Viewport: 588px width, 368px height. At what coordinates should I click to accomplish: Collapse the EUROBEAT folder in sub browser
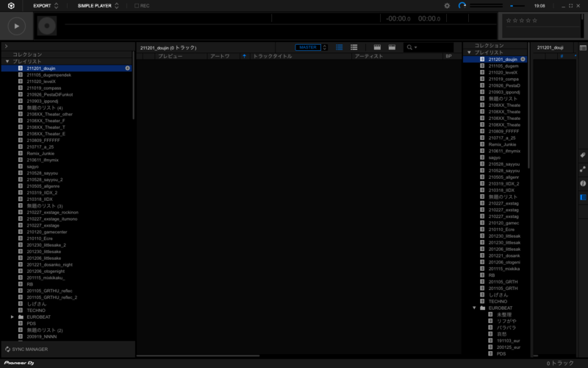(x=474, y=308)
